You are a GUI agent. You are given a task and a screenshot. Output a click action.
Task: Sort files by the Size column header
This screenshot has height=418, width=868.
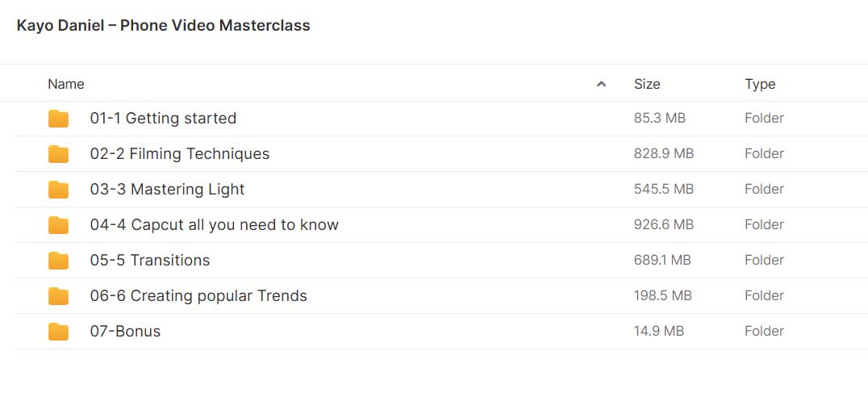coord(647,84)
